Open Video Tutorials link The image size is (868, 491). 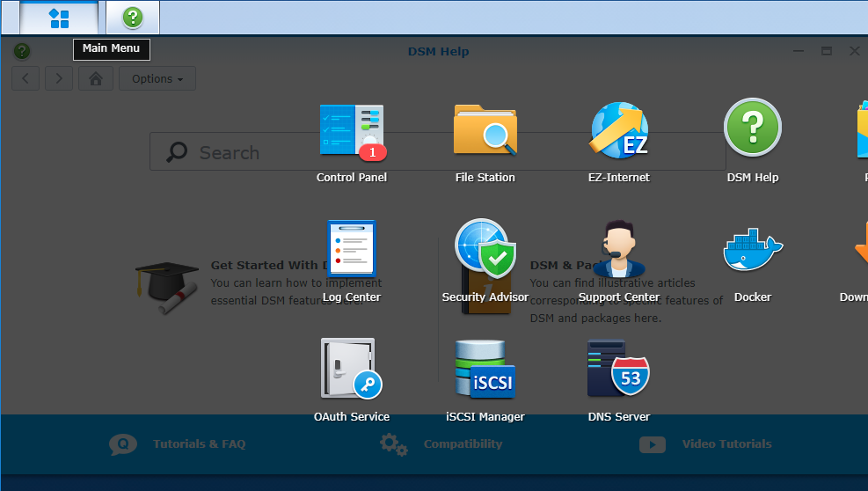click(726, 443)
